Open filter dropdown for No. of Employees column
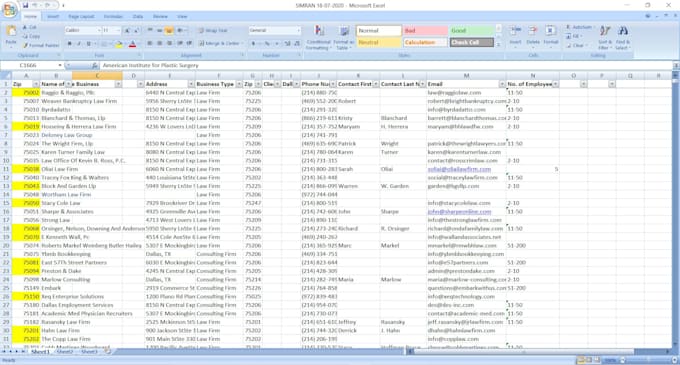Viewport: 680px width, 365px height. (556, 84)
